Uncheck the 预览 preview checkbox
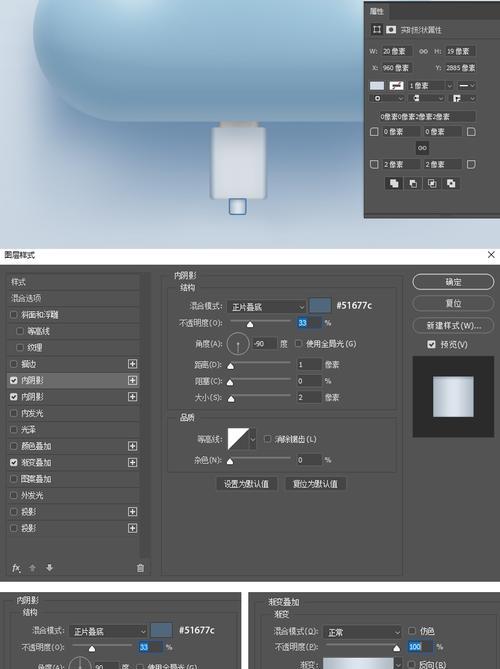Viewport: 500px width, 669px height. pyautogui.click(x=431, y=344)
